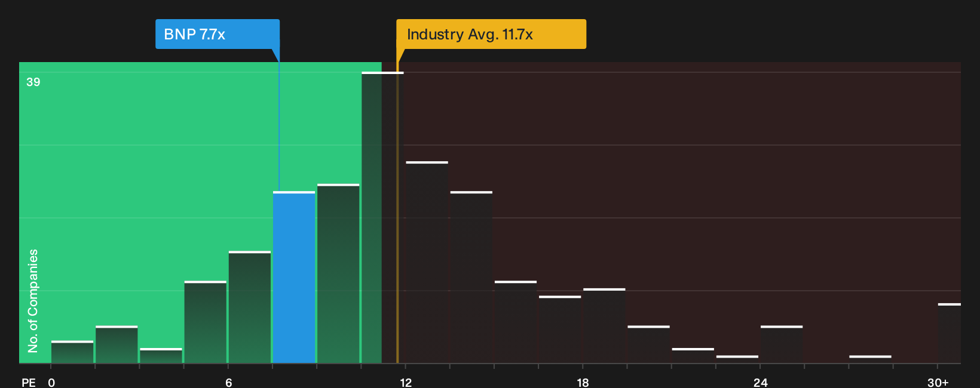Click the first histogram bar at PE 0

tap(72, 352)
